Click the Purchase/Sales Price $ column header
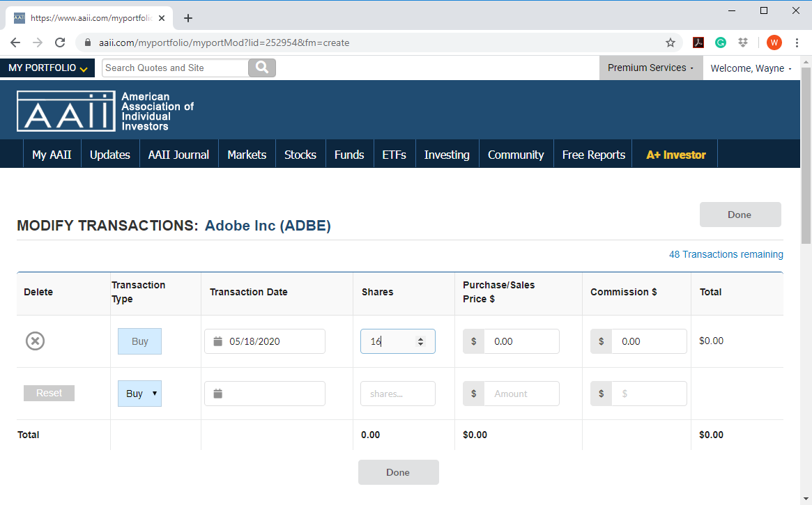The width and height of the screenshot is (812, 505). [x=498, y=292]
